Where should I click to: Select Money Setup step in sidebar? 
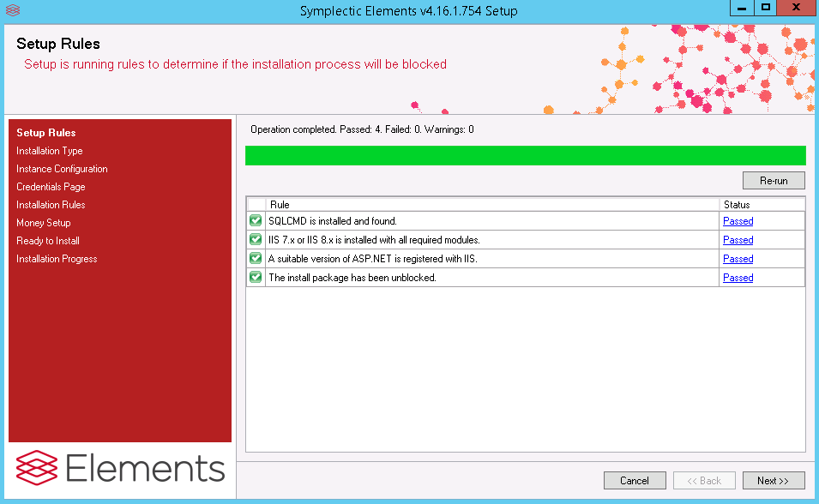tap(44, 223)
